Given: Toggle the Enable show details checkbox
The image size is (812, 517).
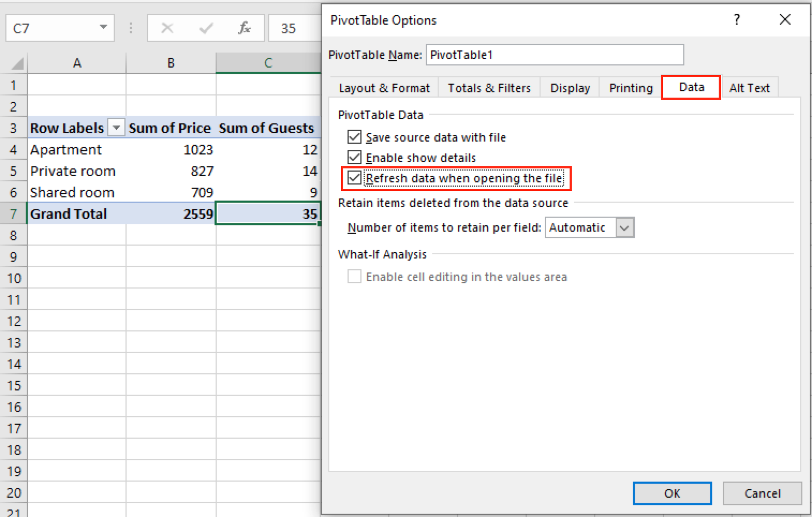Looking at the screenshot, I should [354, 157].
